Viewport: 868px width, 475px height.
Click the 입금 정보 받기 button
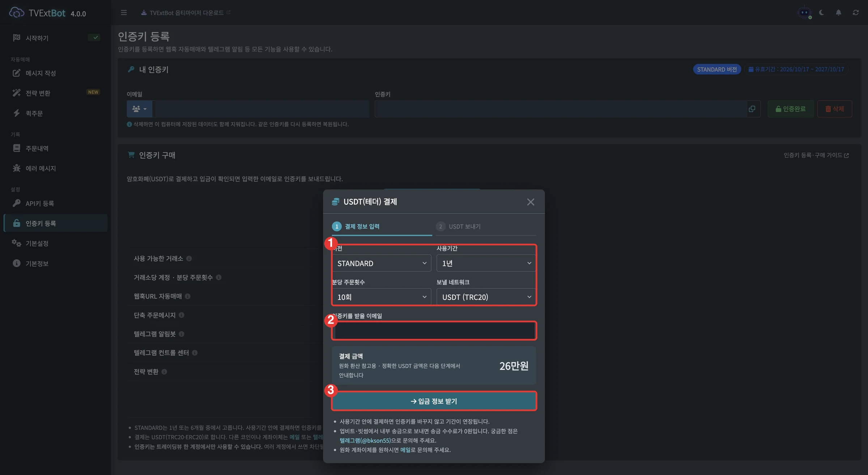point(434,401)
